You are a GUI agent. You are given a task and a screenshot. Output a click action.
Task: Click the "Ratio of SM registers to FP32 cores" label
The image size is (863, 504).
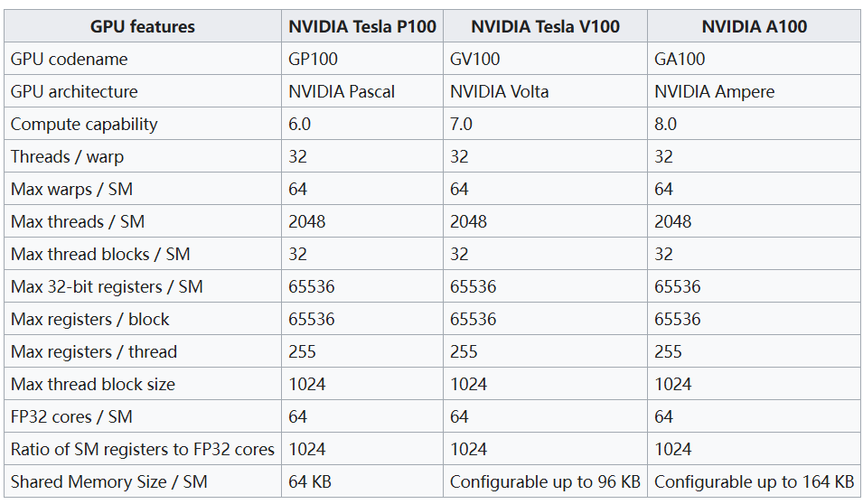(143, 449)
